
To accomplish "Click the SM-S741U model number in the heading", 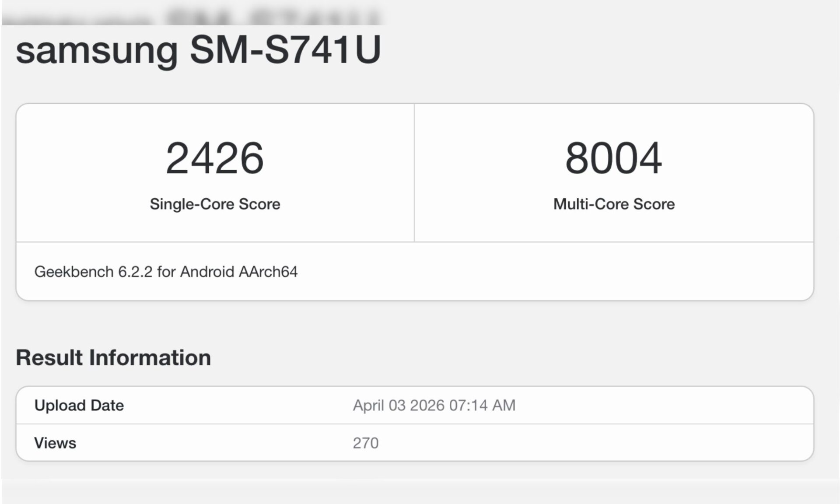I will click(285, 49).
